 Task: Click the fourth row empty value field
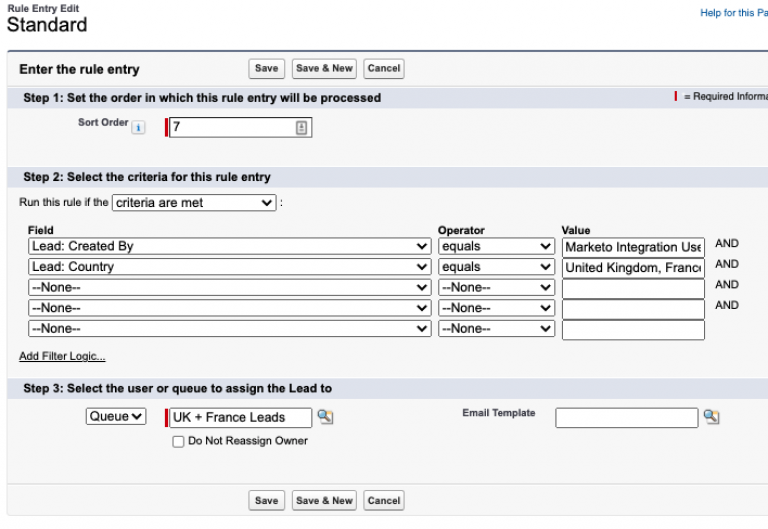[x=633, y=309]
